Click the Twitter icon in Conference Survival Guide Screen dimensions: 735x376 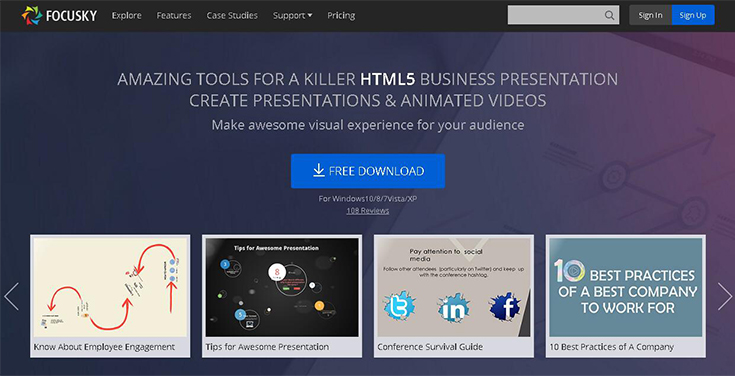(x=399, y=306)
